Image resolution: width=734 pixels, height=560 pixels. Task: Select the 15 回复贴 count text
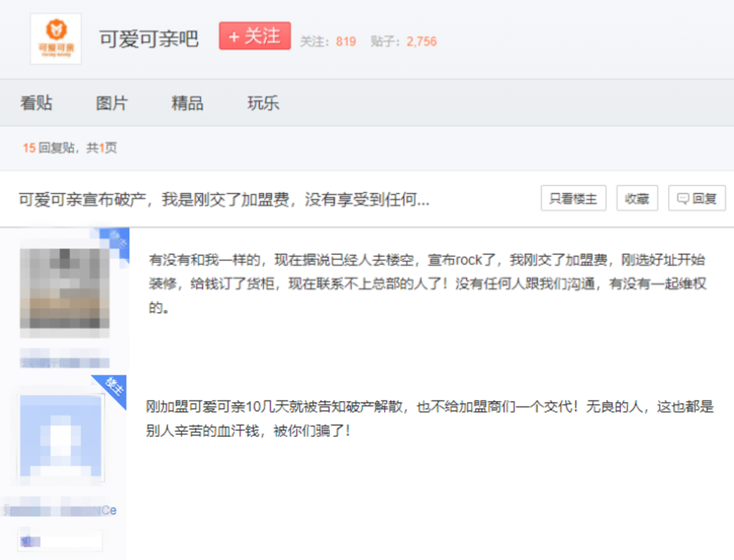(x=49, y=148)
